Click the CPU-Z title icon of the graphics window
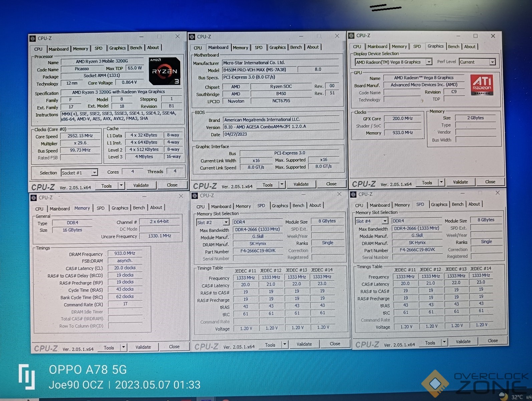This screenshot has height=401, width=532. 351,35
